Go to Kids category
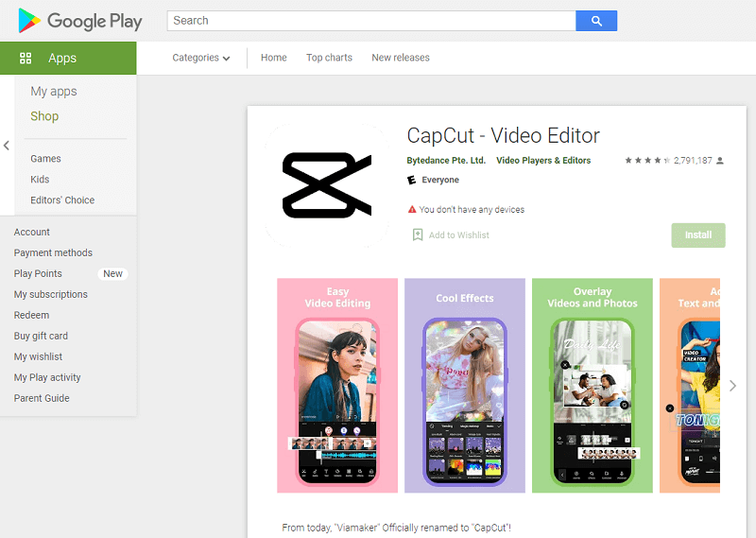The height and width of the screenshot is (538, 756). [x=40, y=180]
